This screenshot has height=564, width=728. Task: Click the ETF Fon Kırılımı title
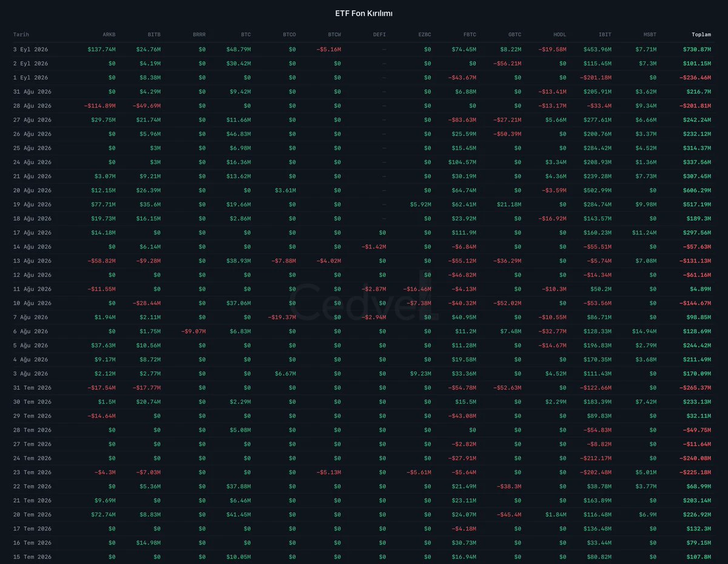[364, 13]
